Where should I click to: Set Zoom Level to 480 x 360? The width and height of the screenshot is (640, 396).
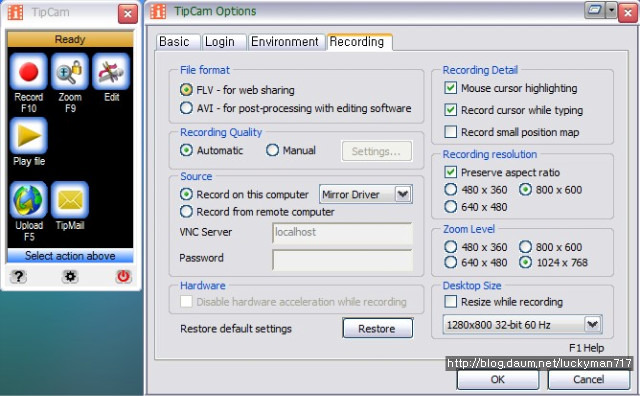click(x=451, y=247)
